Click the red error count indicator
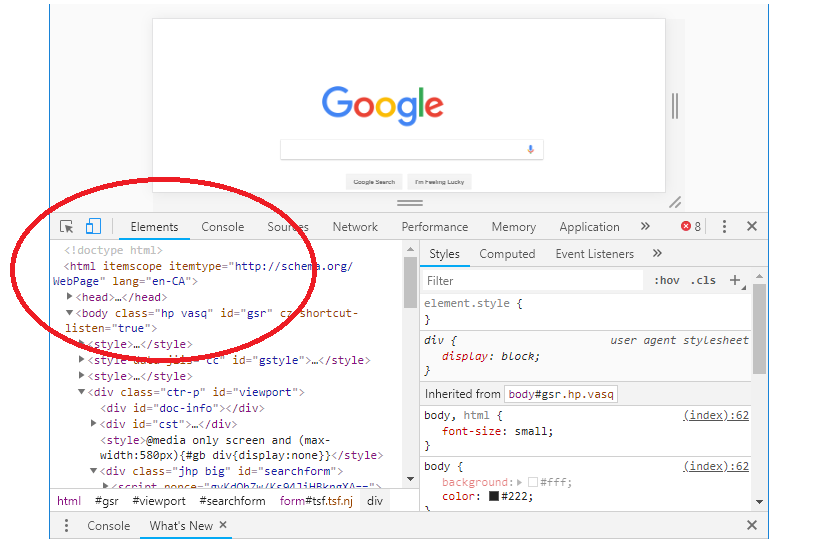833x539 pixels. (x=691, y=227)
